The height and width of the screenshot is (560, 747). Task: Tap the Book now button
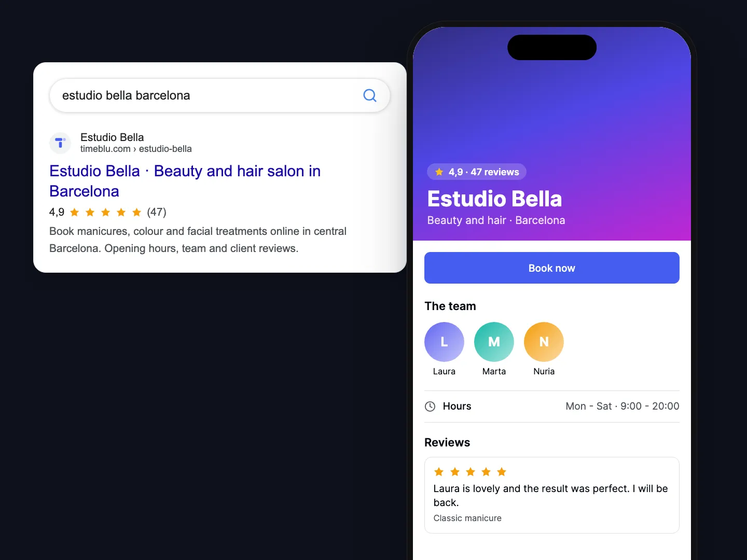[552, 268]
